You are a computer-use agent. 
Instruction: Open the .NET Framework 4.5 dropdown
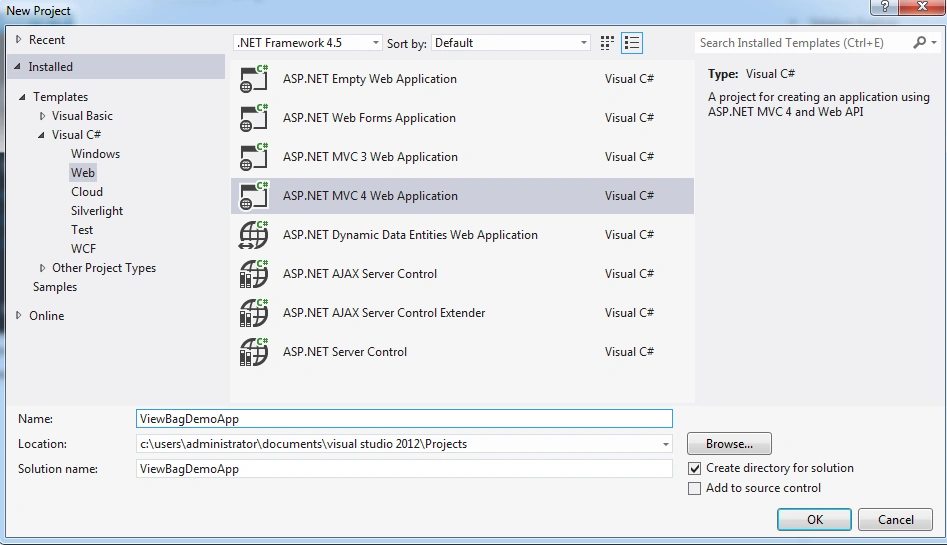(x=307, y=43)
